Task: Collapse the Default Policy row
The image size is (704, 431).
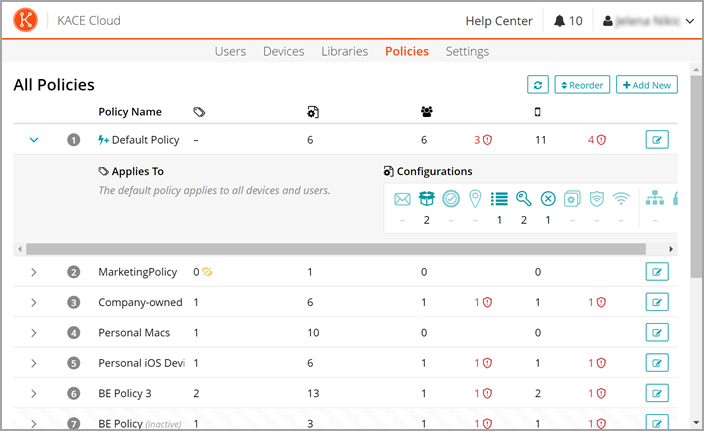Action: [34, 140]
